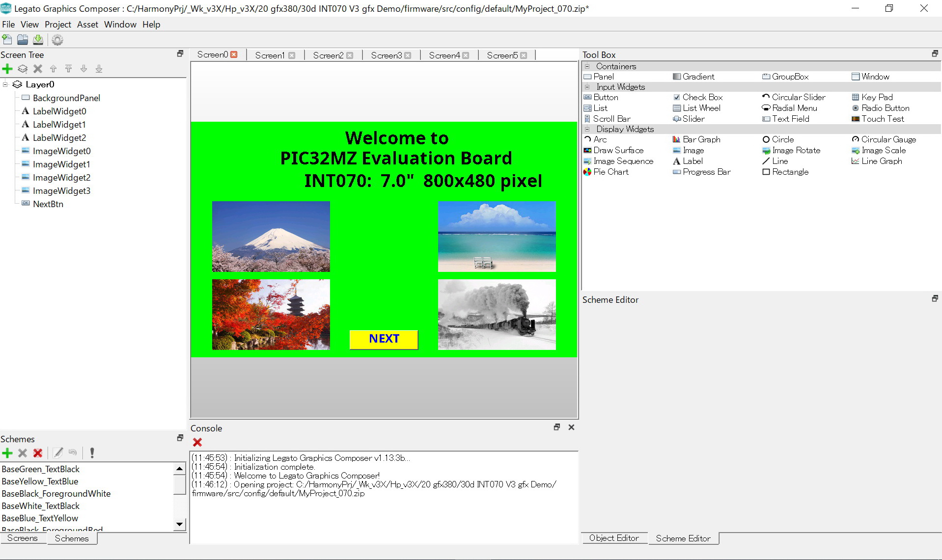The width and height of the screenshot is (942, 560).
Task: Pick the Radio Button widget tool
Action: pyautogui.click(x=881, y=108)
